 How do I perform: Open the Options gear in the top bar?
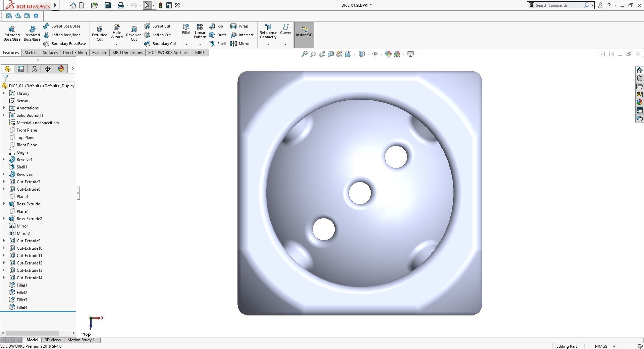(x=177, y=5)
